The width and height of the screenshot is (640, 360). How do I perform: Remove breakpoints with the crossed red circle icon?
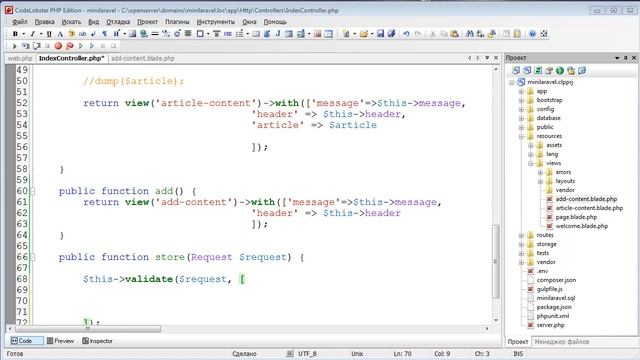(69, 46)
